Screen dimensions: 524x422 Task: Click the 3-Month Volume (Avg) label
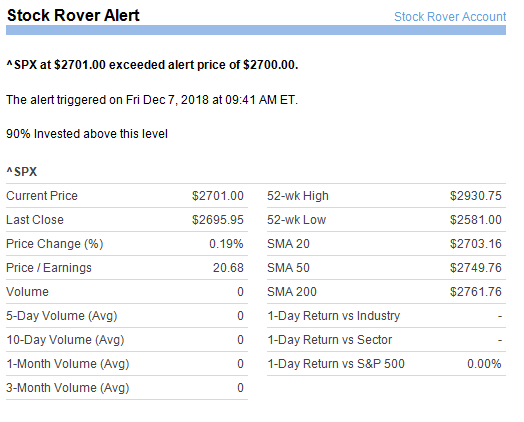(68, 388)
